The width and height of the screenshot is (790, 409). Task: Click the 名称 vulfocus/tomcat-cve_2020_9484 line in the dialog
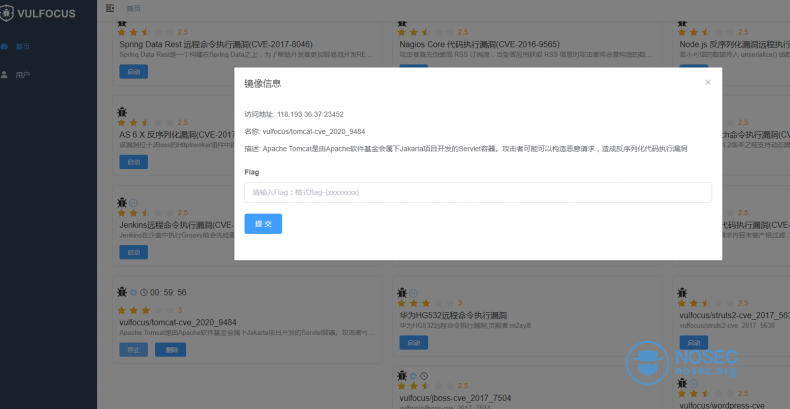click(x=305, y=131)
